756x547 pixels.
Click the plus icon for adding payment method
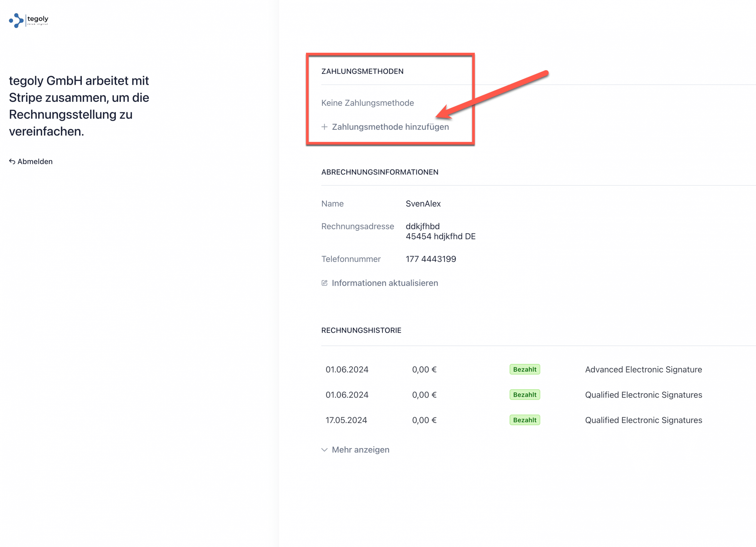[324, 127]
